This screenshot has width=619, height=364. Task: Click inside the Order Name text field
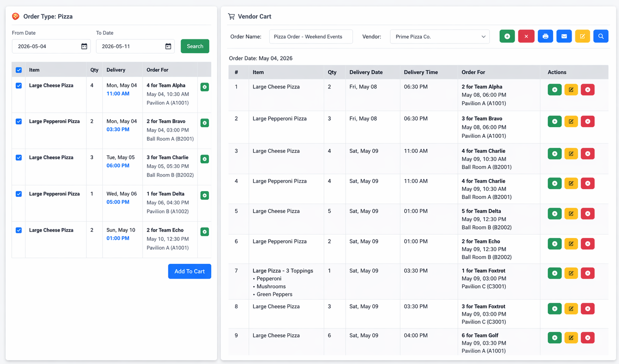point(310,36)
